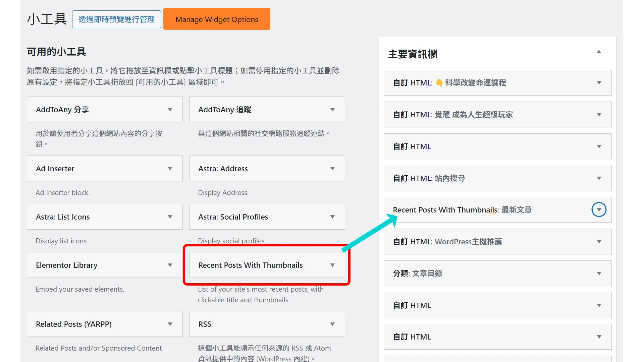Screen dimensions: 644x362
Task: Expand 自訂 HTML: 科學改變命運課程 widget arrow
Action: coord(599,83)
